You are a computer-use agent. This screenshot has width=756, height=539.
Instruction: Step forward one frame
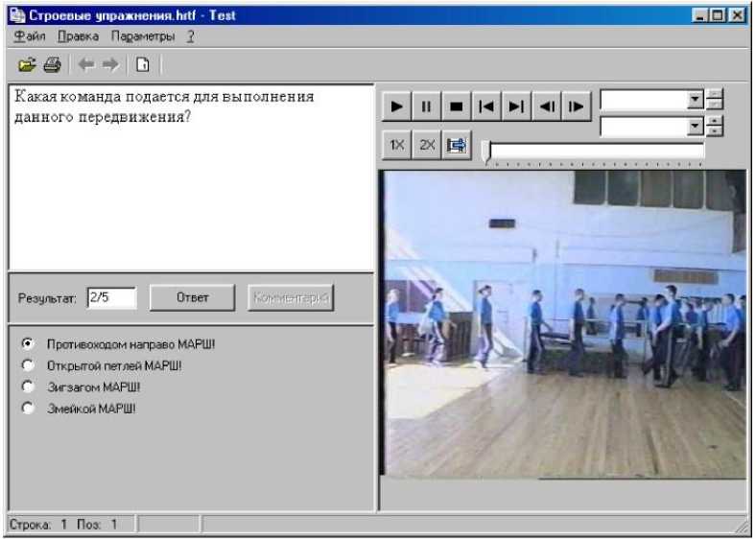(x=576, y=106)
